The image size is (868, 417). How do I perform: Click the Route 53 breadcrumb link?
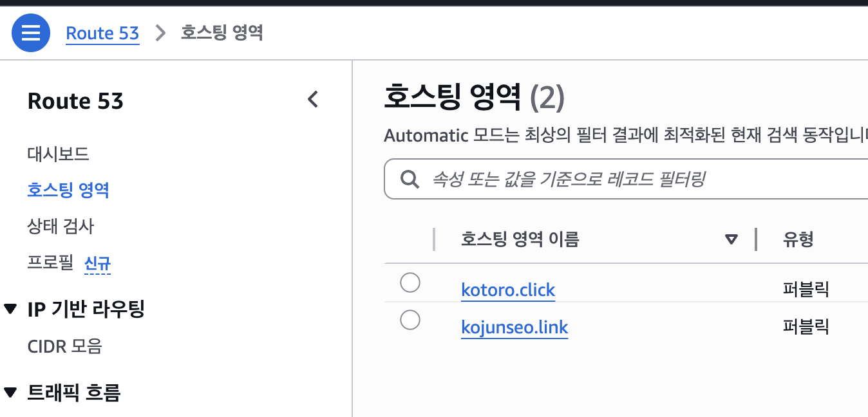(x=102, y=33)
